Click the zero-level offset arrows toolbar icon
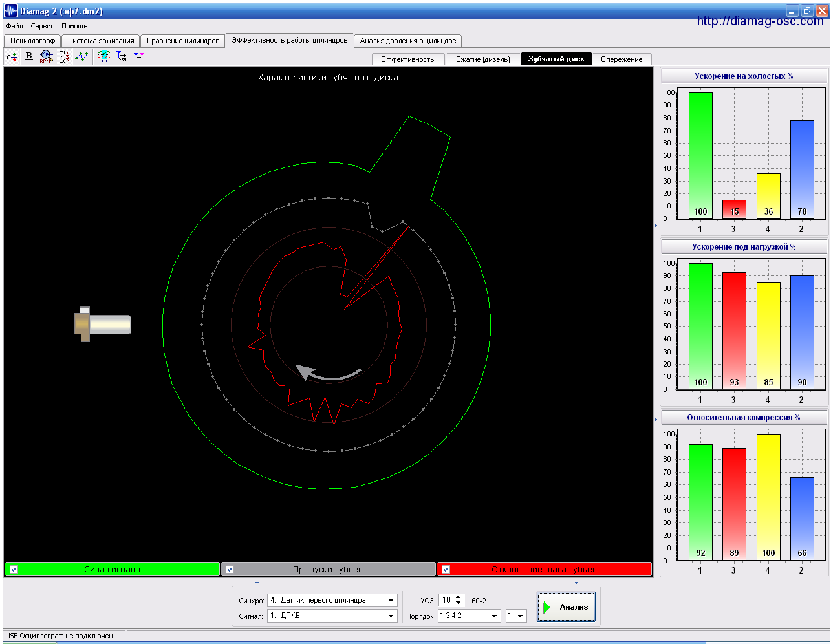Screen dimensions: 833x644 [12, 57]
